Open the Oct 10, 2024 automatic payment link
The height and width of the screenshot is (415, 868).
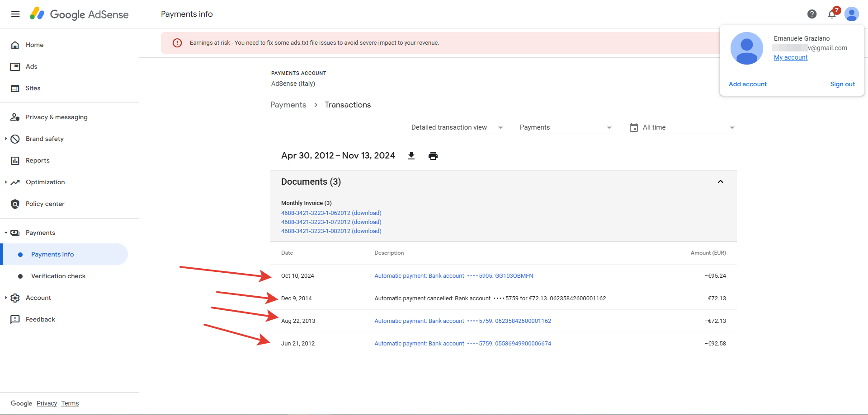pos(454,276)
